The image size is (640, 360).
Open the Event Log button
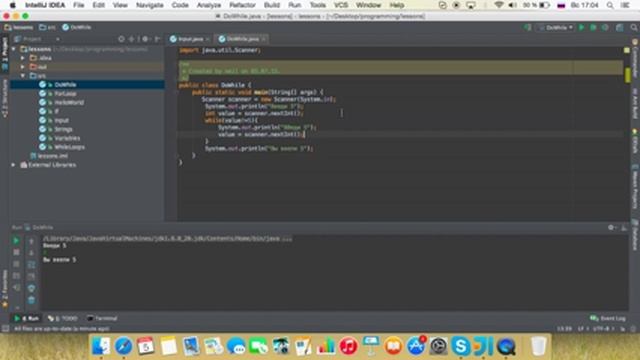coord(608,318)
